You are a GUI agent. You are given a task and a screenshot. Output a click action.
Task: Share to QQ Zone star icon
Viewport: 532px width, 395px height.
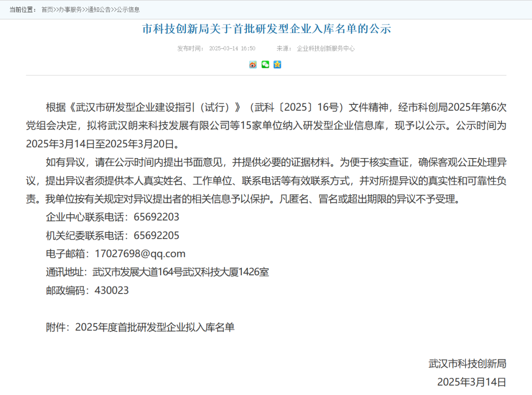point(277,65)
